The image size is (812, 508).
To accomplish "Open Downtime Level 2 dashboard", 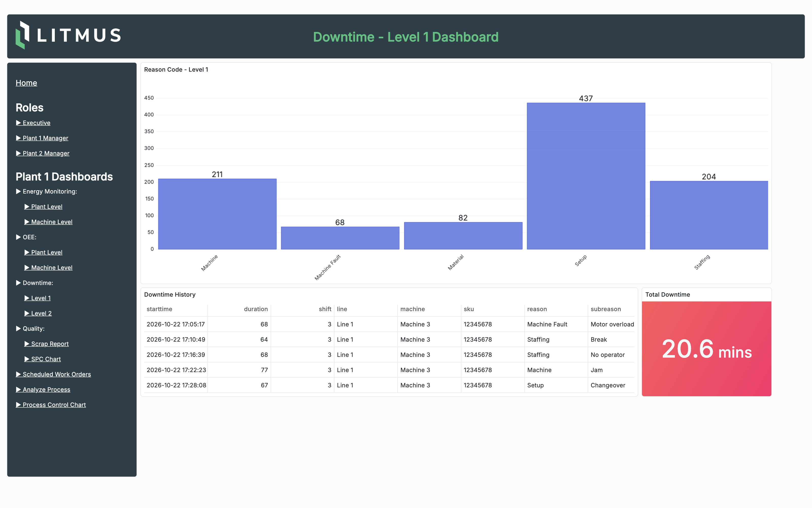I will 38,313.
